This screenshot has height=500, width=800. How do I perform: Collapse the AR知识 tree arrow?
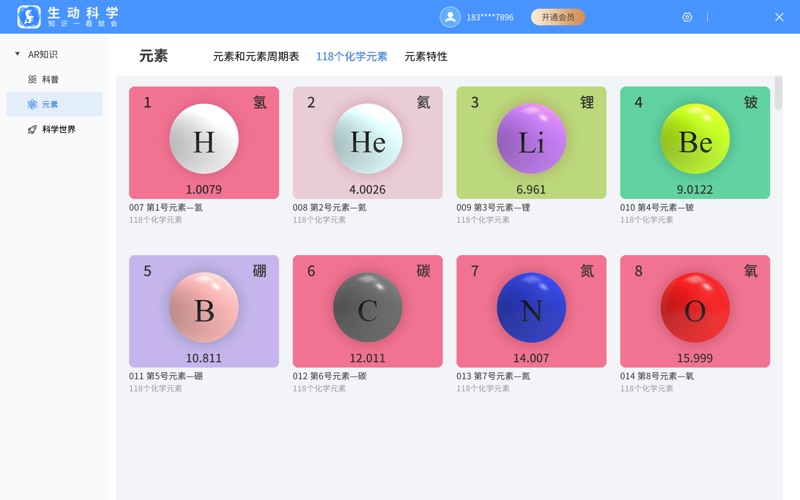point(17,54)
